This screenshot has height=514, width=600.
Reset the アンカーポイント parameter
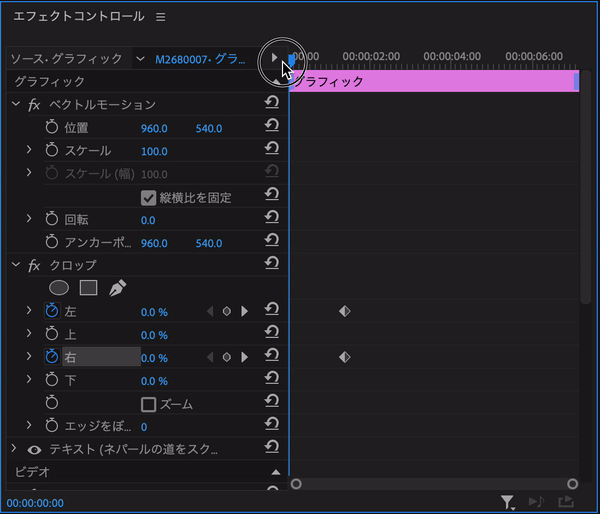(272, 240)
